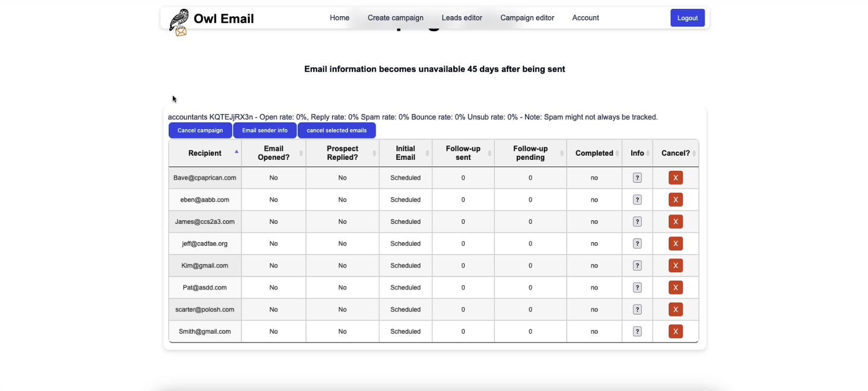Open Leads editor page
Image resolution: width=868 pixels, height=391 pixels.
coord(462,18)
